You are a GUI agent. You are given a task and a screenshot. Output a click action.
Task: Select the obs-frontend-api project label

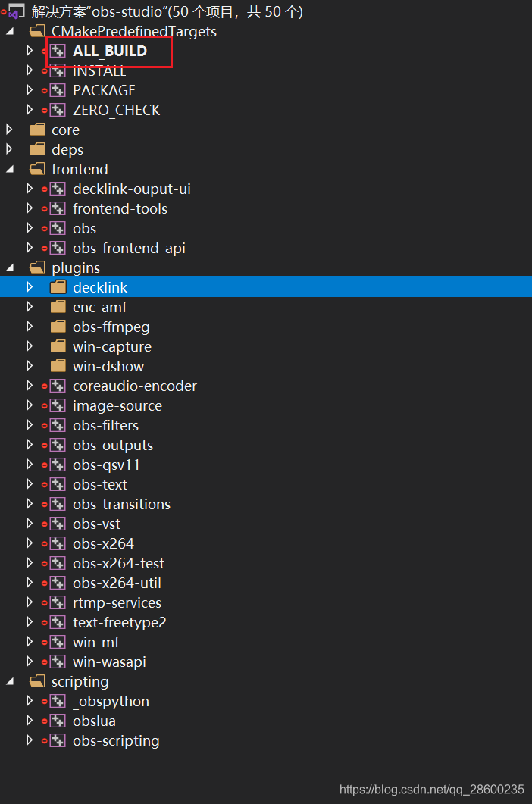click(129, 249)
